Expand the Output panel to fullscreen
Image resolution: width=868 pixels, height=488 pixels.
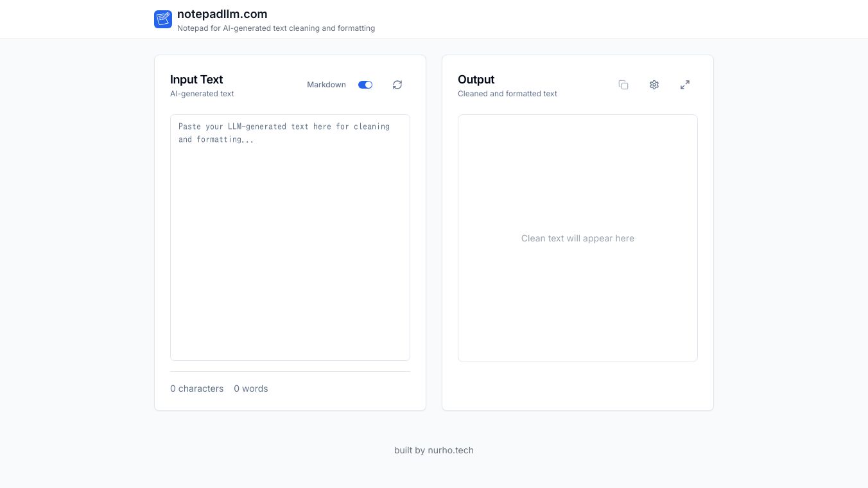(685, 85)
